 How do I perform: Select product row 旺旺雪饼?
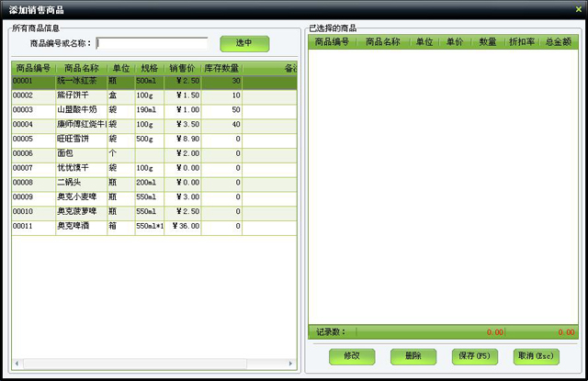point(81,139)
